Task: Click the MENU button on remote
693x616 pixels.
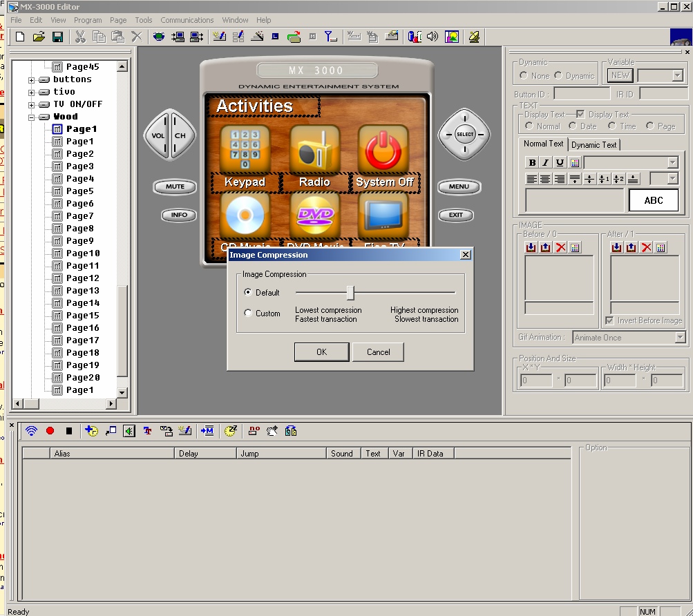Action: point(459,186)
